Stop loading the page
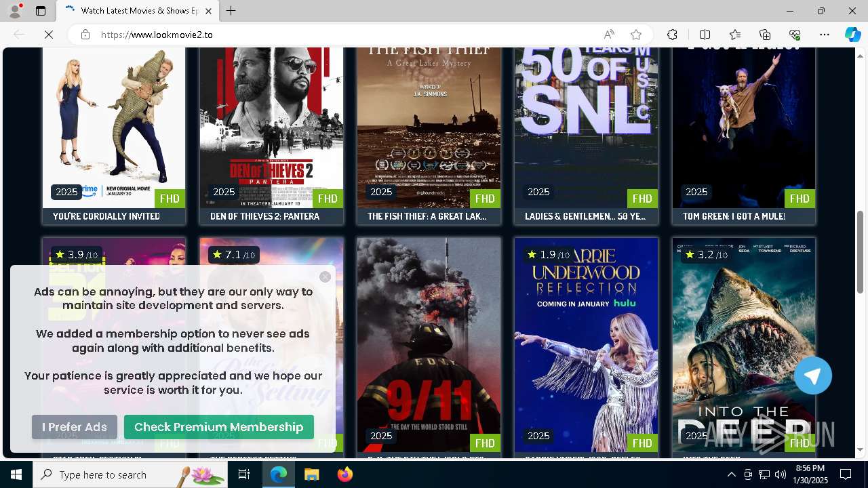Viewport: 868px width, 488px height. coord(49,35)
